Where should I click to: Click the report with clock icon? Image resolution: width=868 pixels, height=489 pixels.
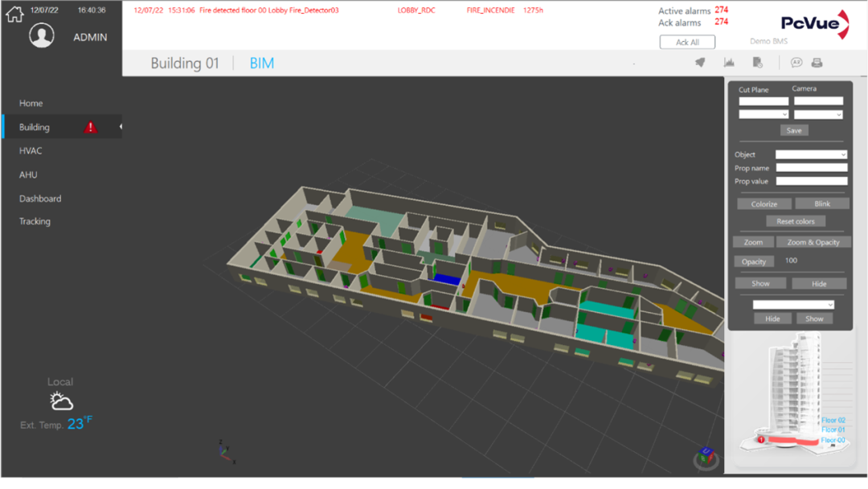pos(756,62)
